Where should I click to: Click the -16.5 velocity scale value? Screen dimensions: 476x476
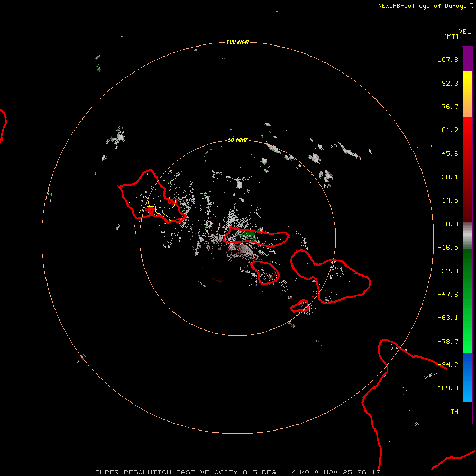click(448, 248)
